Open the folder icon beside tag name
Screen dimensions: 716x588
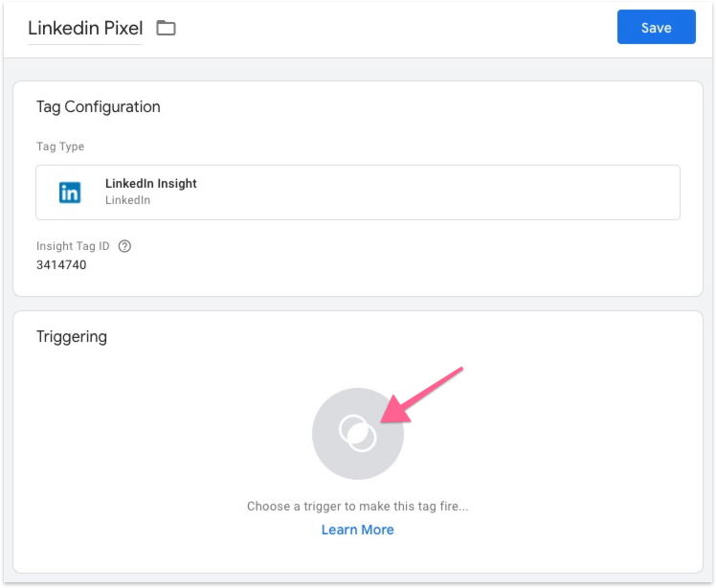[167, 28]
